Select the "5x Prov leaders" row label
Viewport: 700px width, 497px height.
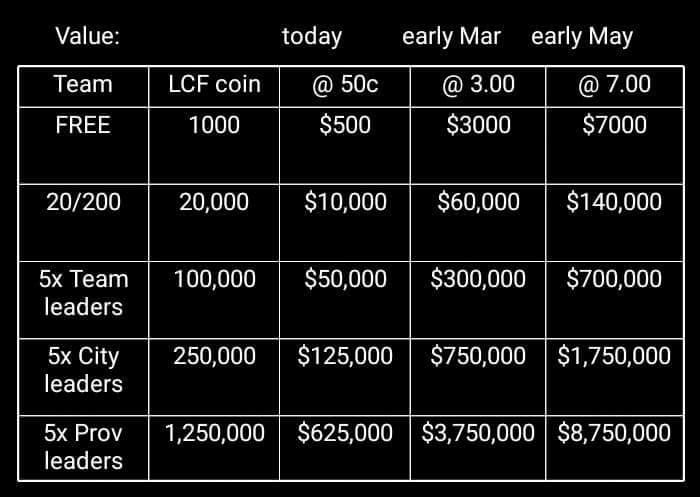pos(83,446)
